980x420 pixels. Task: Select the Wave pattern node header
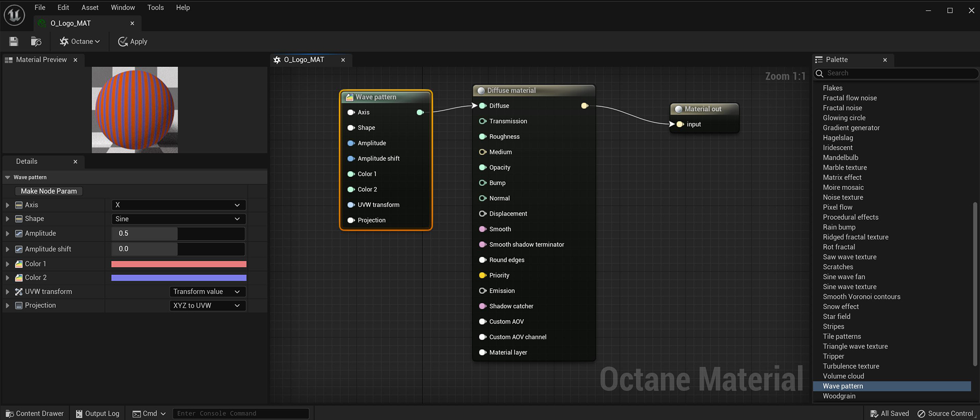[386, 97]
